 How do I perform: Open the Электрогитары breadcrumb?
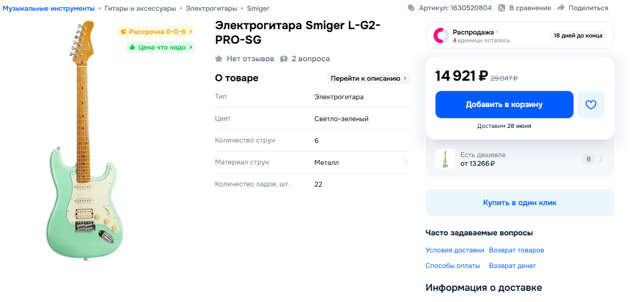[x=211, y=8]
